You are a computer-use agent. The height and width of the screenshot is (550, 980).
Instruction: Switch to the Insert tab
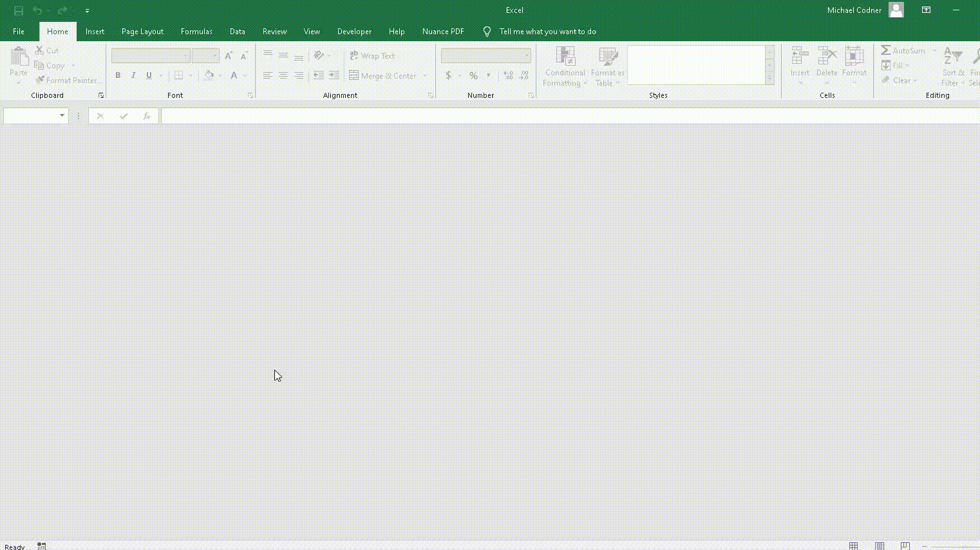tap(95, 32)
